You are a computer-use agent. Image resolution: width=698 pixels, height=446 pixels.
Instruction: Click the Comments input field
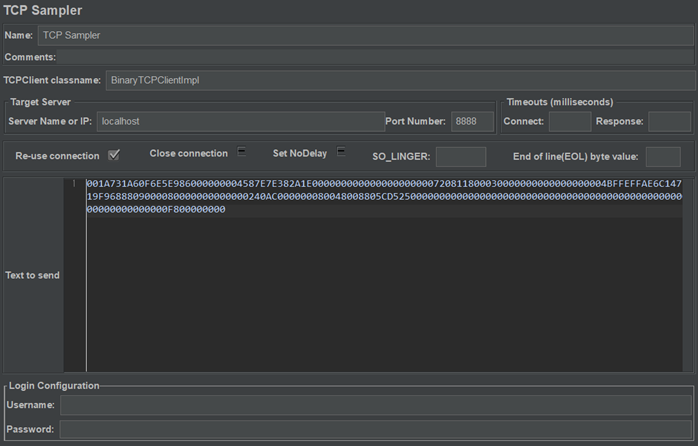pyautogui.click(x=375, y=57)
